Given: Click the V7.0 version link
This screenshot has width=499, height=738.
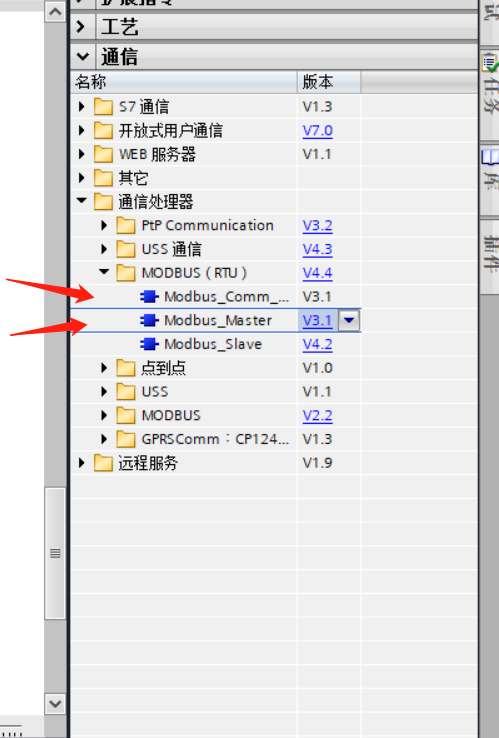Looking at the screenshot, I should (x=317, y=130).
